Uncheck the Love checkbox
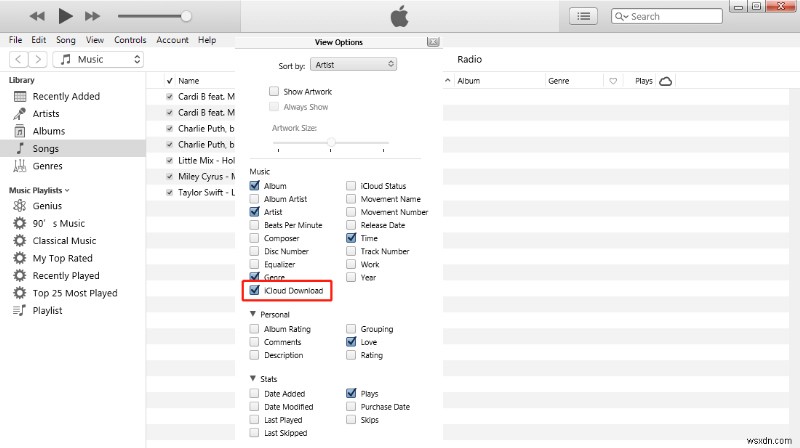The image size is (800, 448). (x=351, y=342)
